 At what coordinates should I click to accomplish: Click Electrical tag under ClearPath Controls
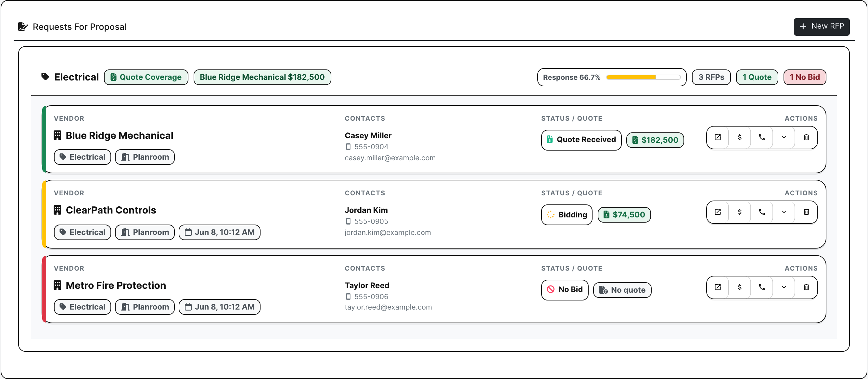click(83, 233)
